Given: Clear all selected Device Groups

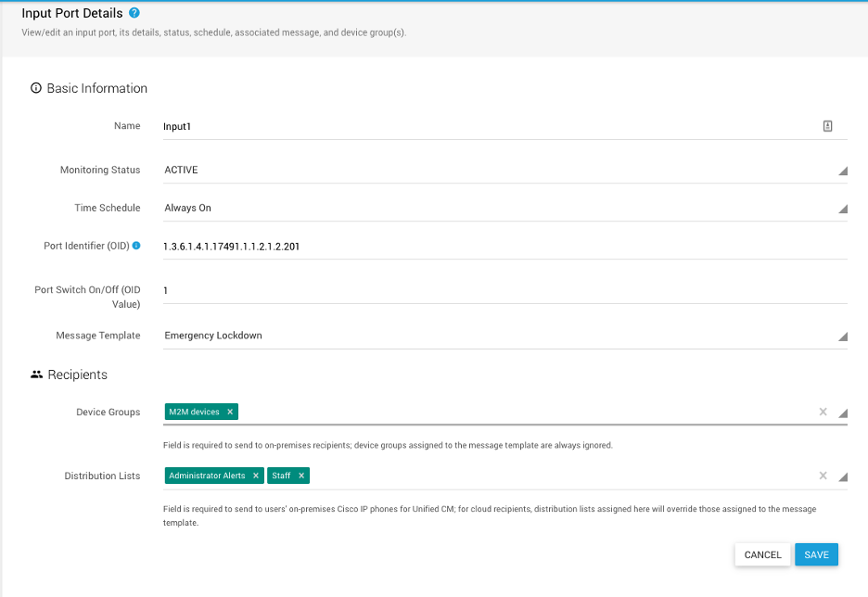Looking at the screenshot, I should coord(823,412).
